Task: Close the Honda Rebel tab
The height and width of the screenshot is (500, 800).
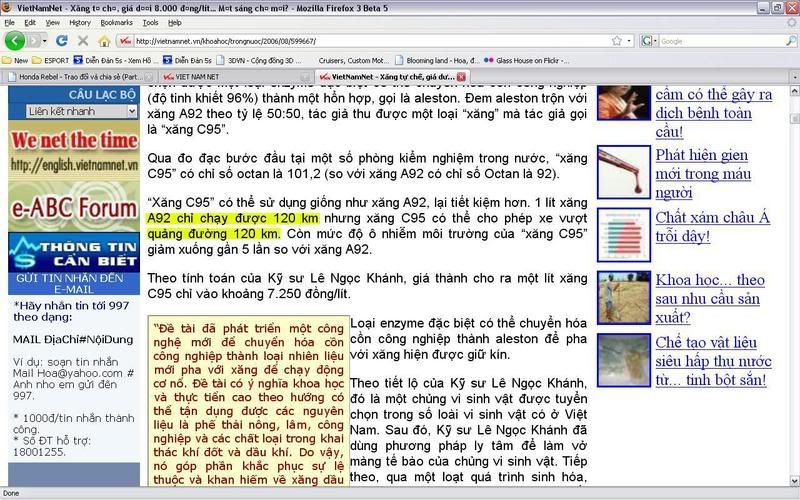Action: point(148,77)
